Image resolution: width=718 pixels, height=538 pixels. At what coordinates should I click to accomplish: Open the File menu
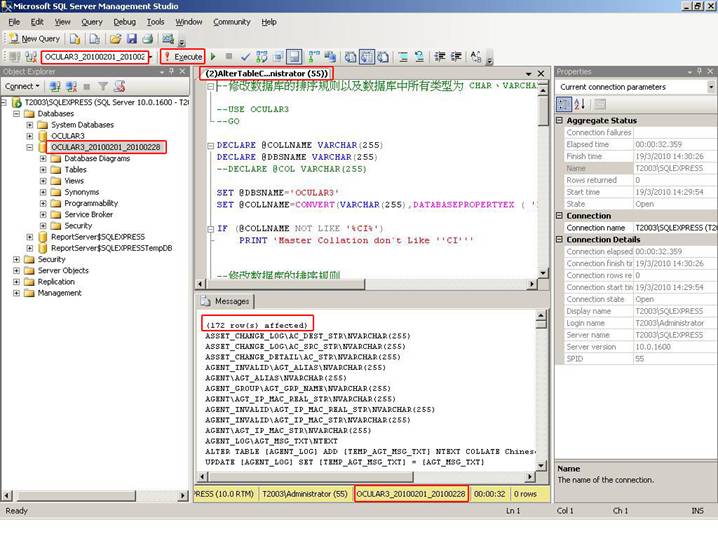[x=14, y=22]
